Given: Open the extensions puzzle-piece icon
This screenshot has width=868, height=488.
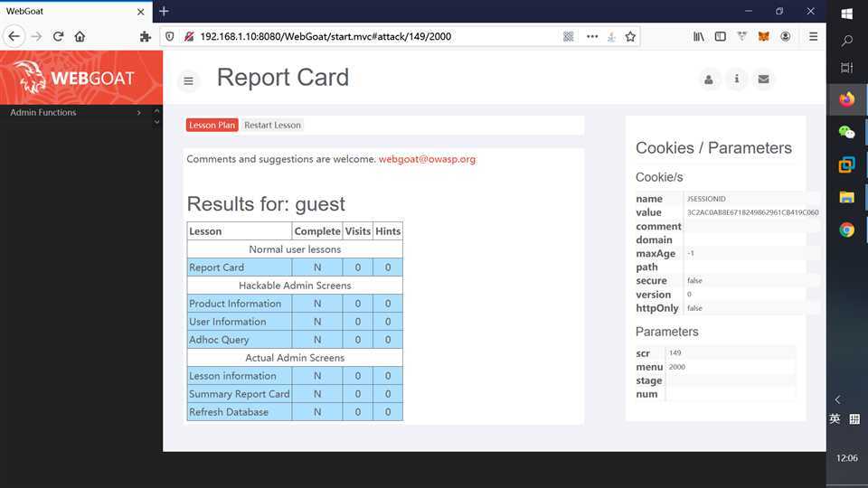Looking at the screenshot, I should [x=145, y=36].
